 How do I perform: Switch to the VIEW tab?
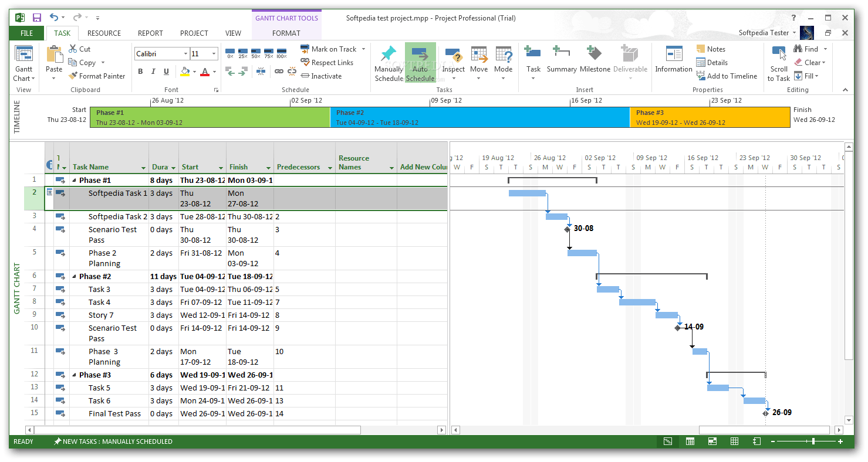click(x=233, y=33)
